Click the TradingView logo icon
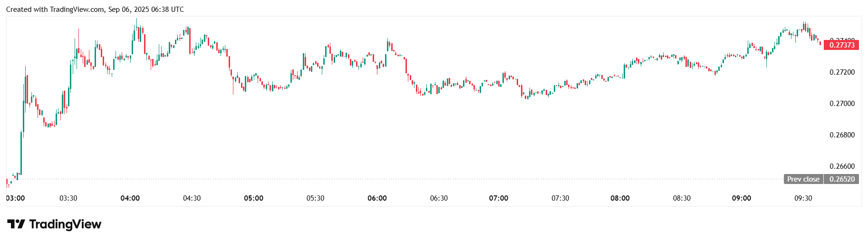 point(16,224)
